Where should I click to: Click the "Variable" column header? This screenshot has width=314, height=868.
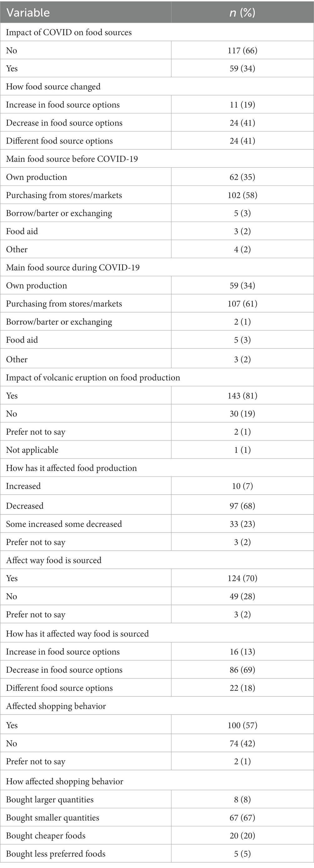[28, 13]
